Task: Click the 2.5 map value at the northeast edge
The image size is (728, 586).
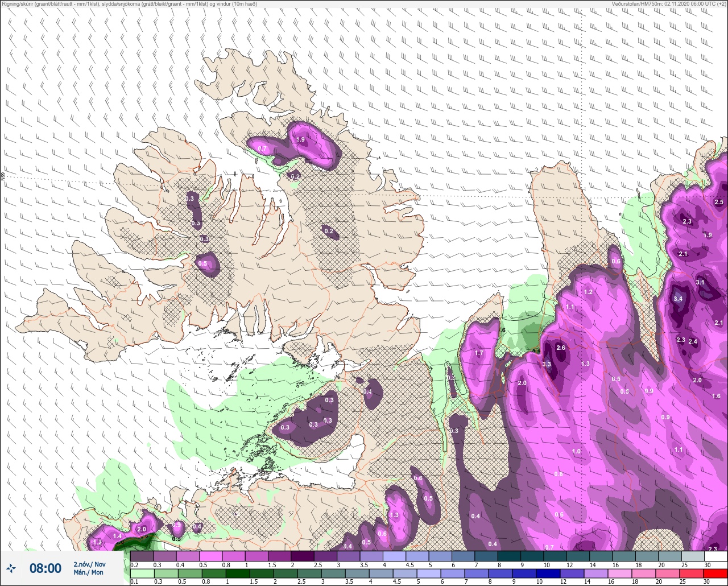Action: pyautogui.click(x=718, y=202)
